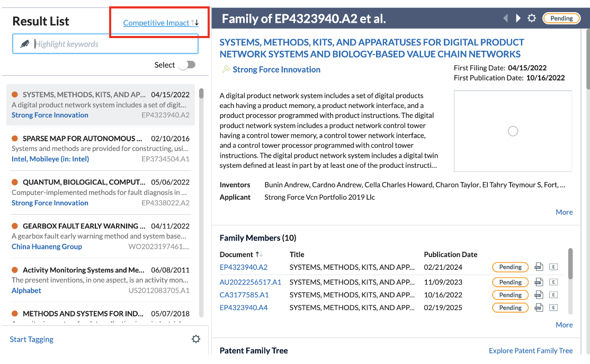Viewport: 590px width, 364px height.
Task: Open Strong Force Innovation link in QUANTUM result
Action: (x=50, y=203)
